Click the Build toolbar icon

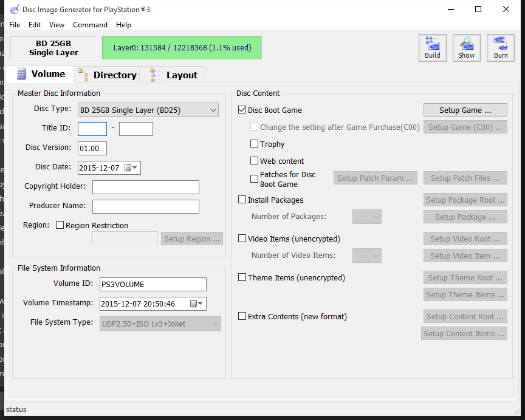(432, 48)
